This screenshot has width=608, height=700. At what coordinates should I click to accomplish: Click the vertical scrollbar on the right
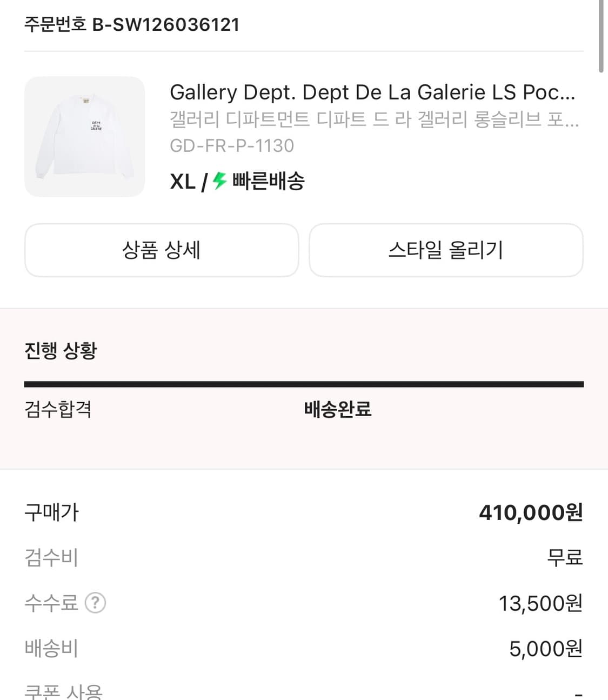point(602,36)
